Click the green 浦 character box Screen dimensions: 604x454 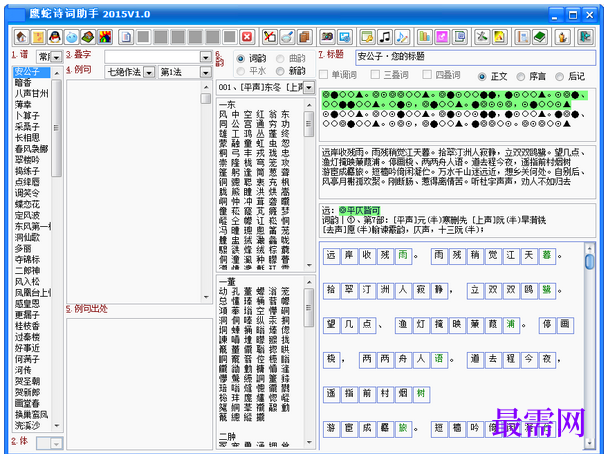(x=510, y=325)
